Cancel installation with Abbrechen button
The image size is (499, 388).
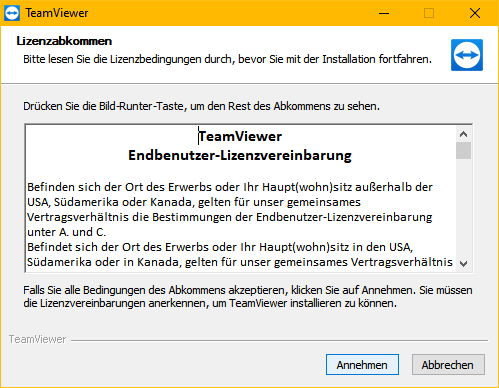448,365
